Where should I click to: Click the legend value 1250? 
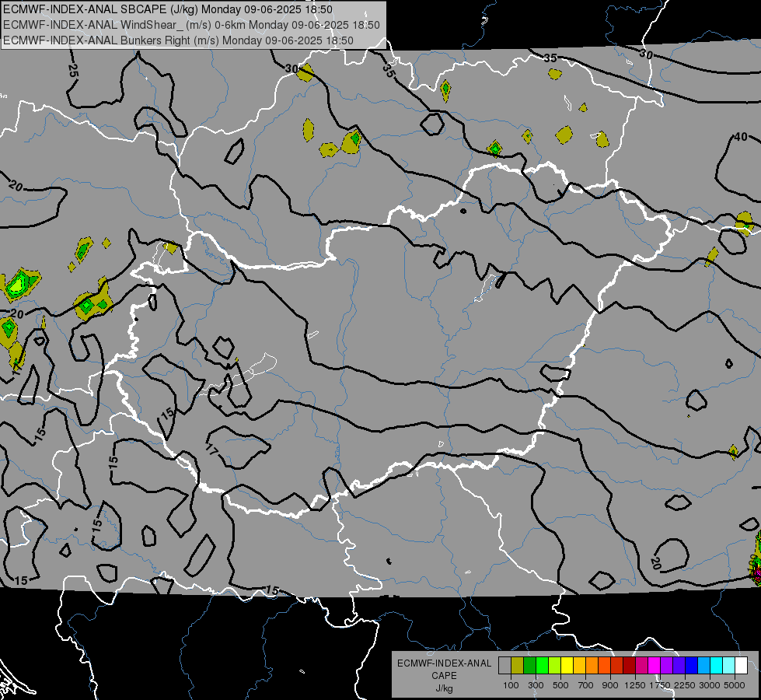(635, 685)
